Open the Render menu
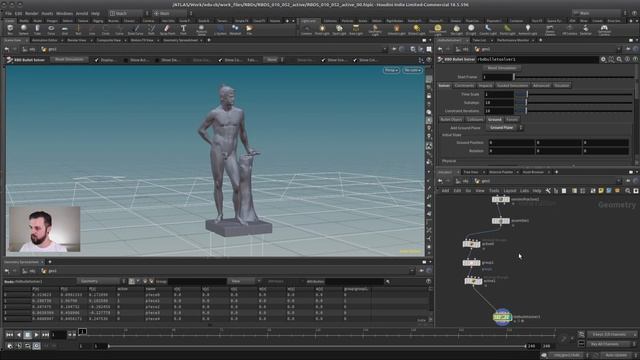 point(31,13)
